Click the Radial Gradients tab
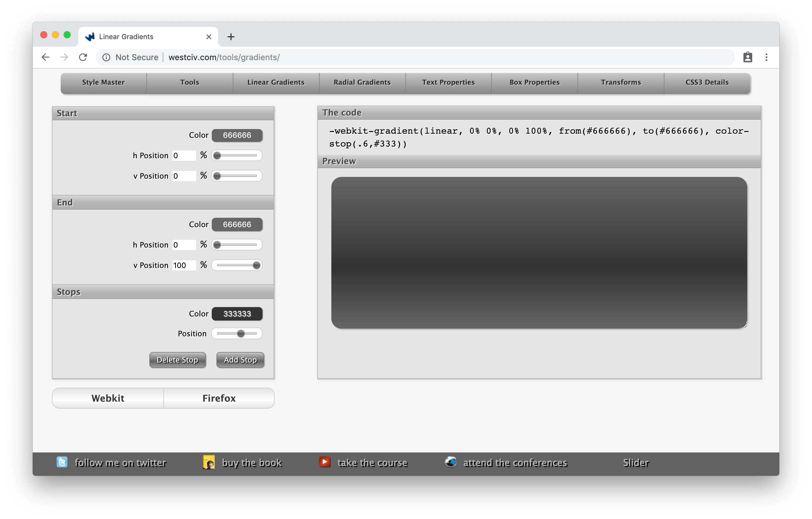The height and width of the screenshot is (519, 812). click(x=362, y=82)
